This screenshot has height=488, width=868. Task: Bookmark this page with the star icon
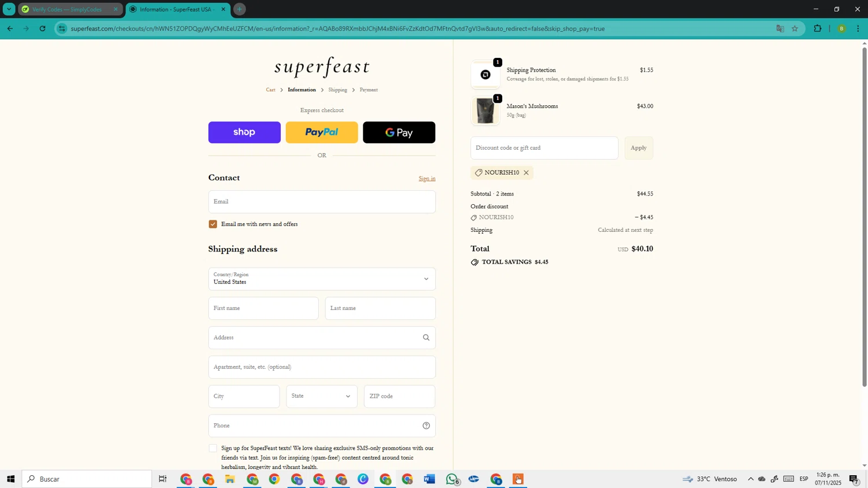coord(795,28)
